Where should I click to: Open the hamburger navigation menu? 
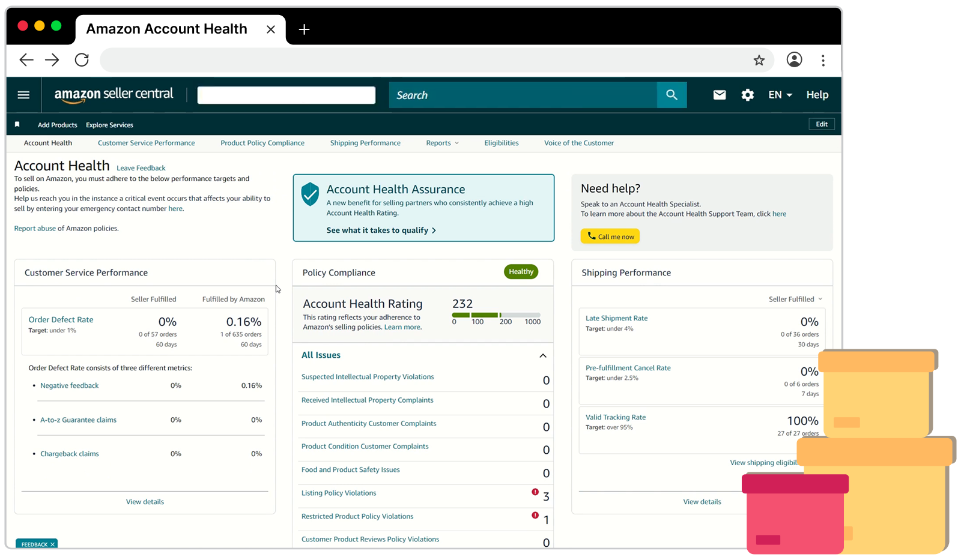[23, 95]
